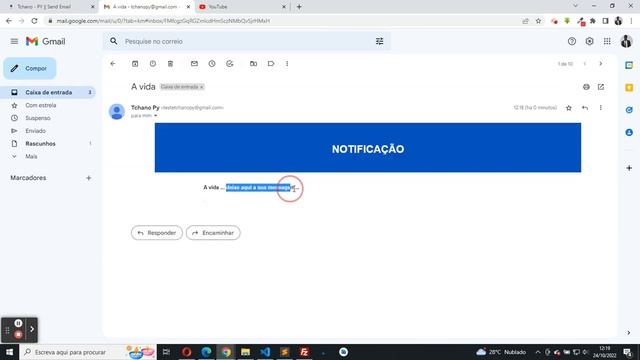640x360 pixels.
Task: Bookmark this page star icon
Action: (538, 21)
